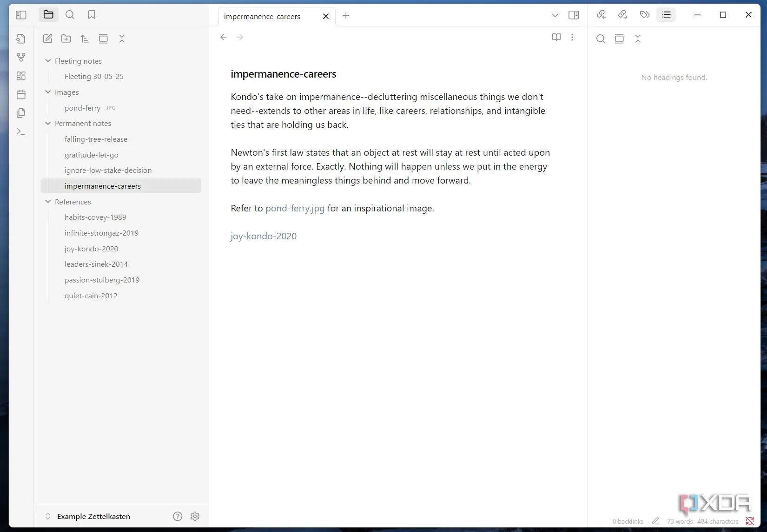Follow the joy-kondo-2020 link in the note
The width and height of the screenshot is (767, 532).
tap(264, 236)
